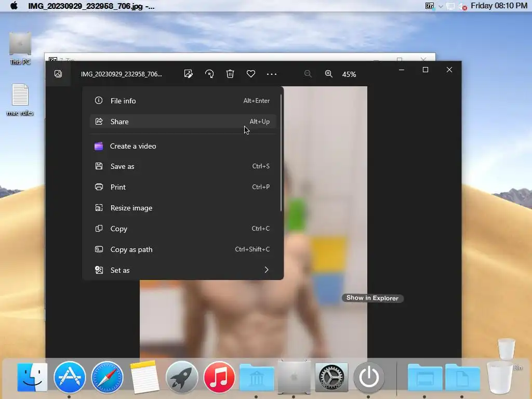The image size is (532, 399).
Task: Choose Save as from the menu
Action: [x=182, y=166]
